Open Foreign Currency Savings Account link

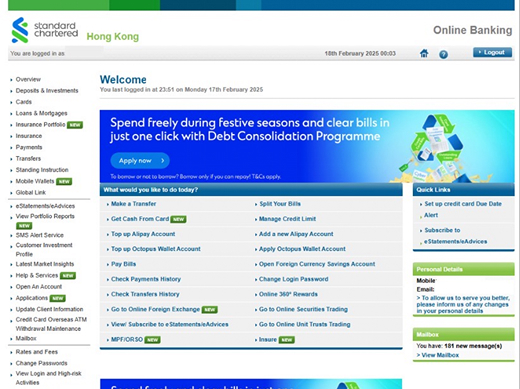317,264
